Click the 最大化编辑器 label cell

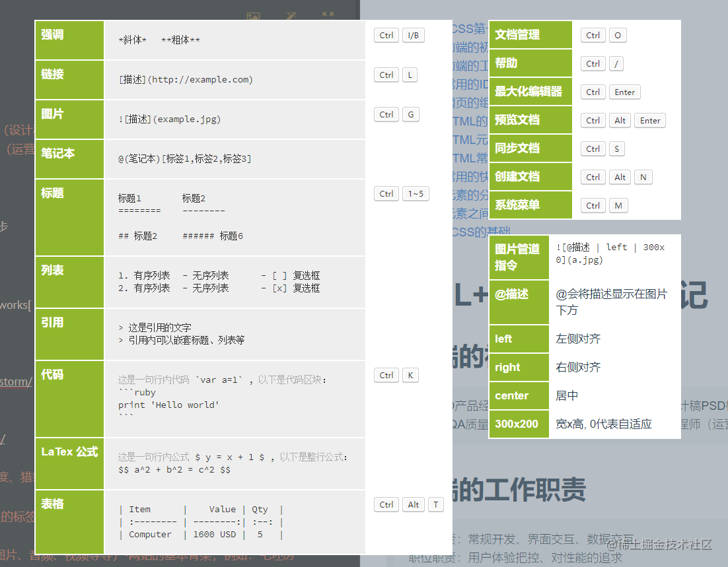click(x=530, y=91)
